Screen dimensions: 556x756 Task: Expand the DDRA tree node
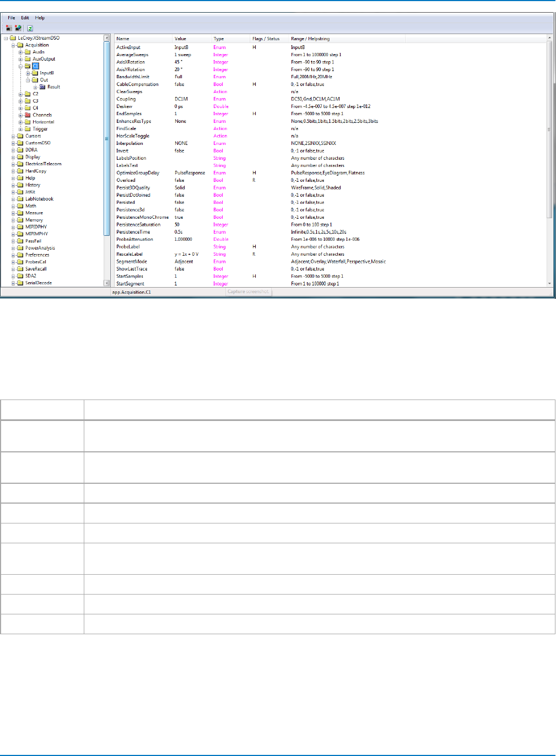tap(13, 150)
